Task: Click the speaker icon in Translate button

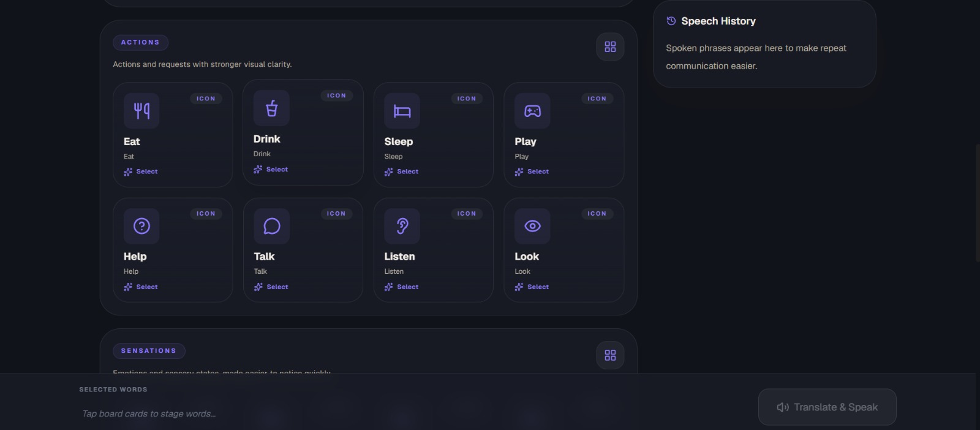Action: pos(783,407)
